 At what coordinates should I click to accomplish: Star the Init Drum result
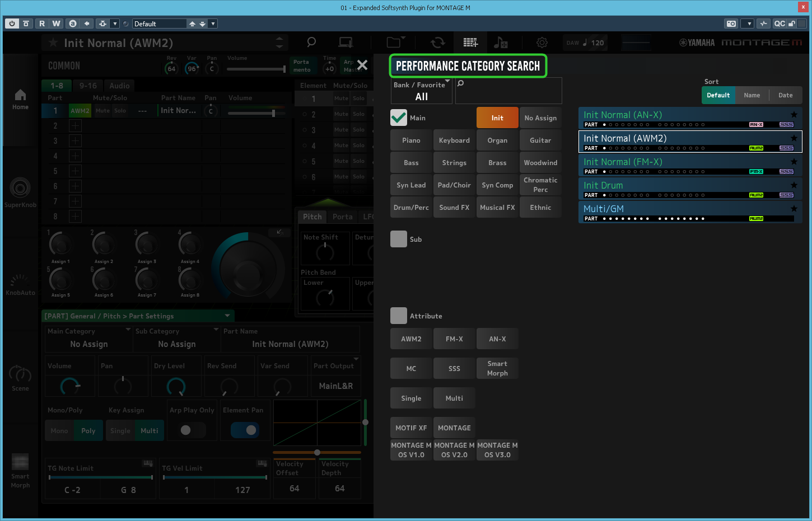point(794,185)
